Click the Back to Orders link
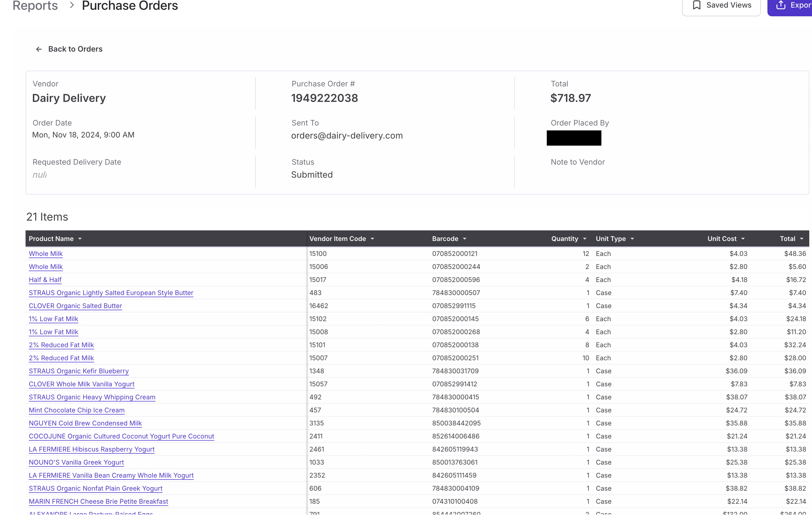The width and height of the screenshot is (812, 520). tap(75, 49)
